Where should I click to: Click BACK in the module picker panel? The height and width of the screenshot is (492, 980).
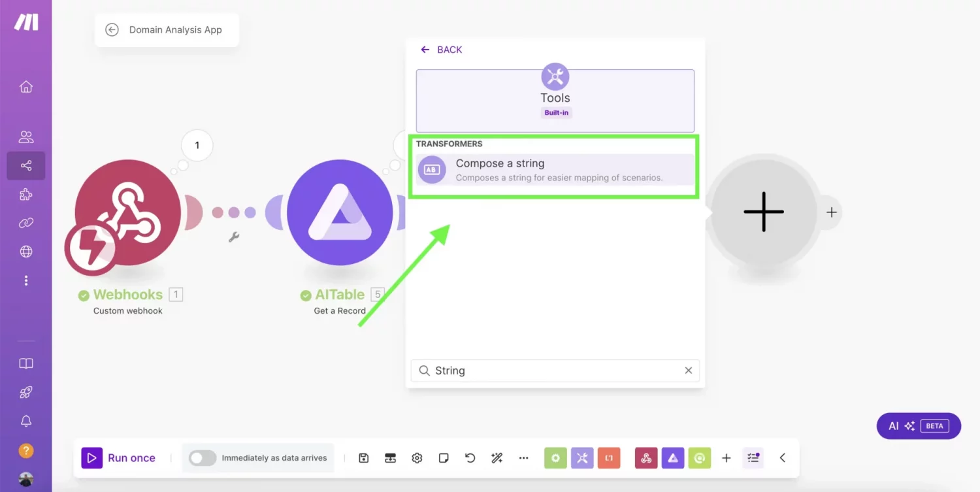441,50
